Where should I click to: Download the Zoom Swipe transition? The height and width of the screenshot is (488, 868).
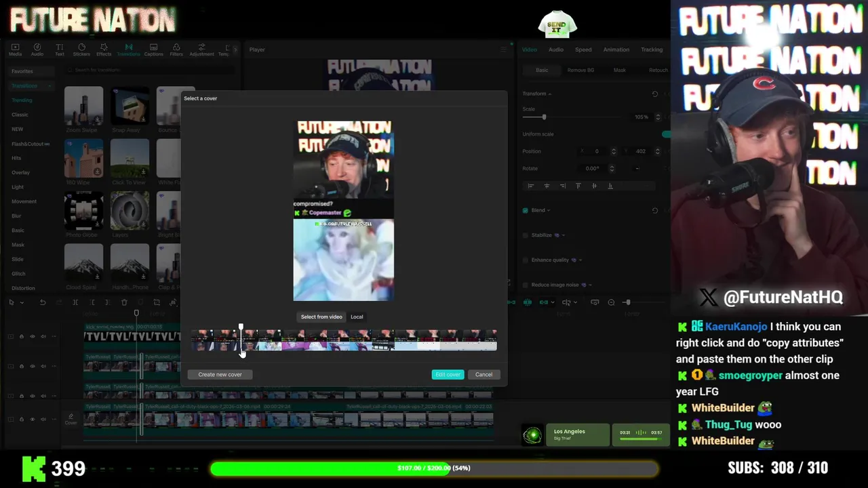(98, 119)
